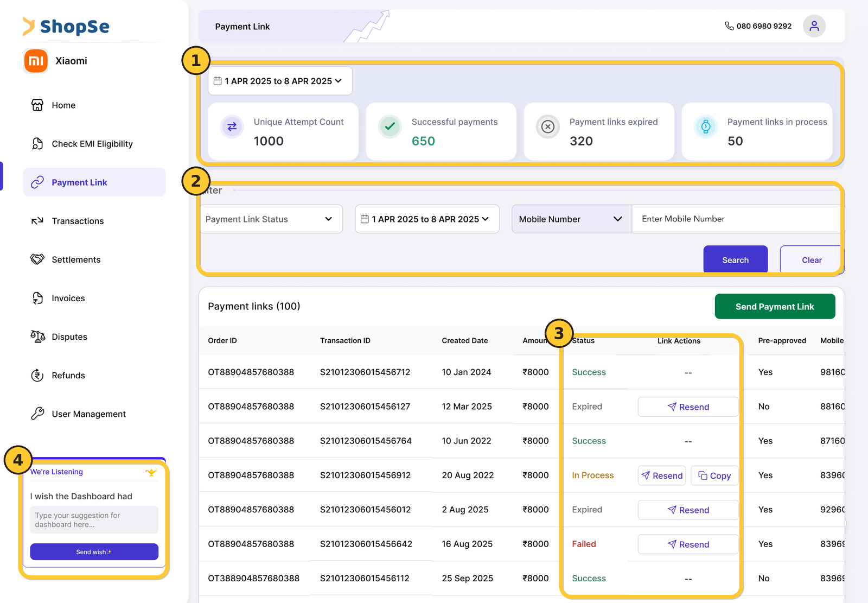
Task: Click the Enter Mobile Number field
Action: (738, 219)
